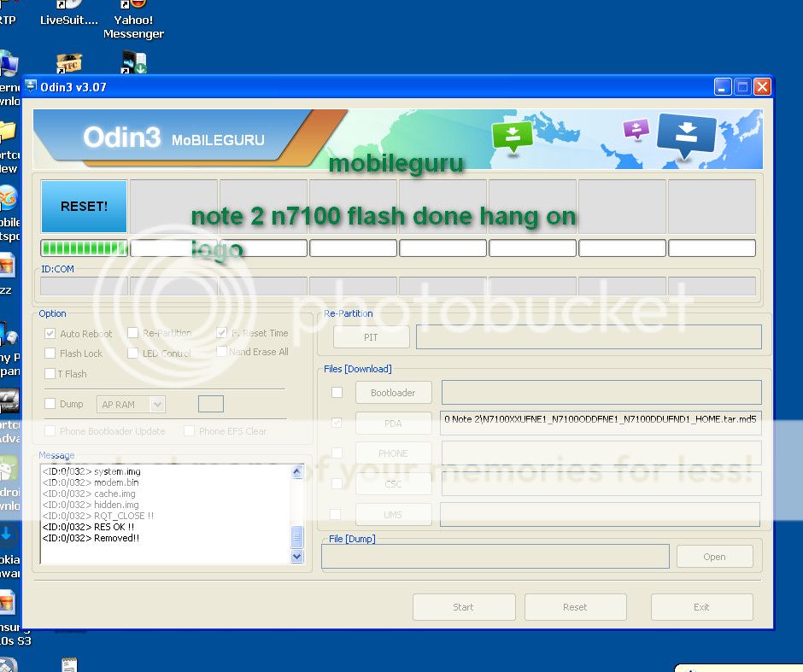This screenshot has height=672, width=803.
Task: Toggle the Phone EFS Clear checkbox
Action: pos(189,431)
